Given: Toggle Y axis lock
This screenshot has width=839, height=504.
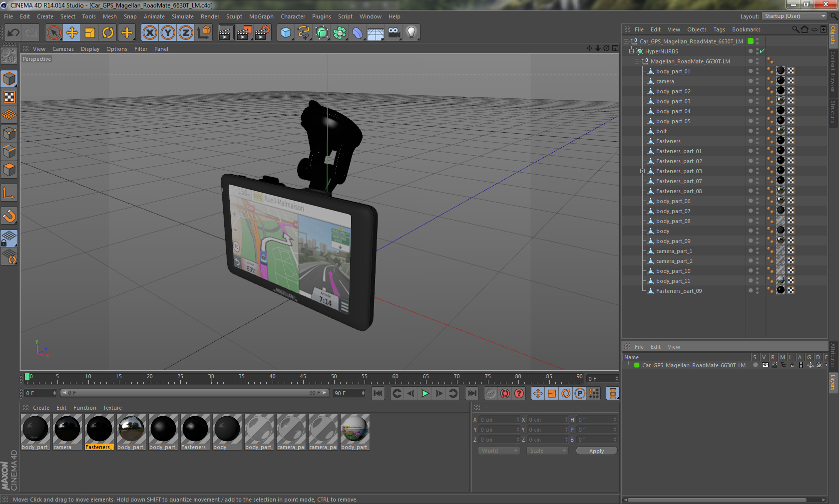Looking at the screenshot, I should (168, 33).
